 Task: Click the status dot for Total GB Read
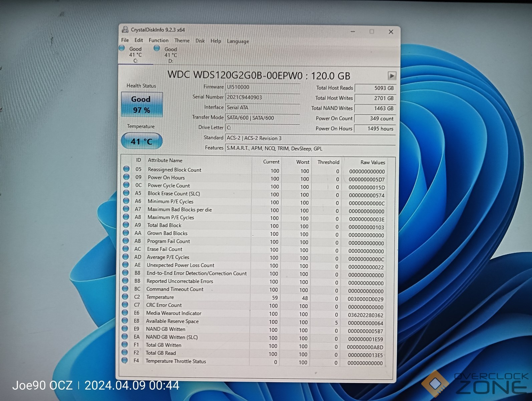coord(125,352)
